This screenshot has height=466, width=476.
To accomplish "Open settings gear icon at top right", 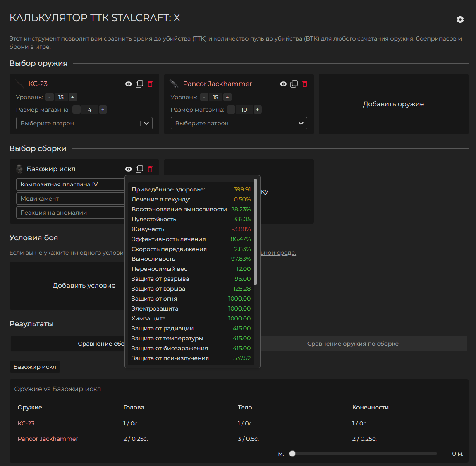I will pyautogui.click(x=460, y=19).
